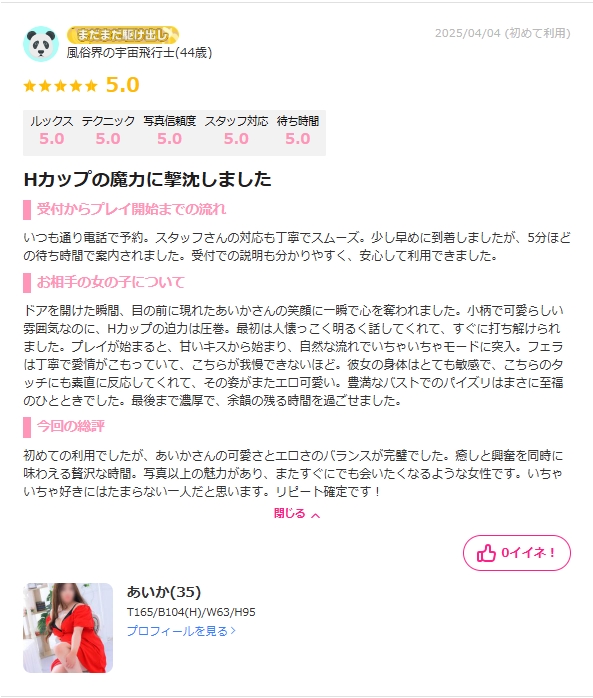Click the ルックス 5.0 score
This screenshot has height=698, width=593.
pyautogui.click(x=52, y=130)
